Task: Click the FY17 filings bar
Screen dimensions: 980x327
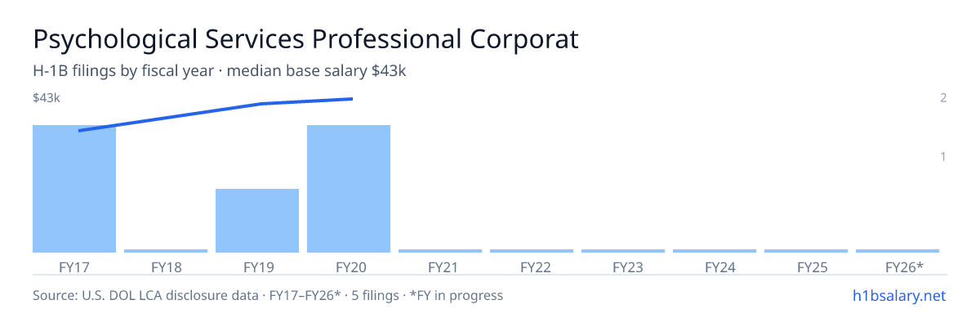Action: (74, 189)
